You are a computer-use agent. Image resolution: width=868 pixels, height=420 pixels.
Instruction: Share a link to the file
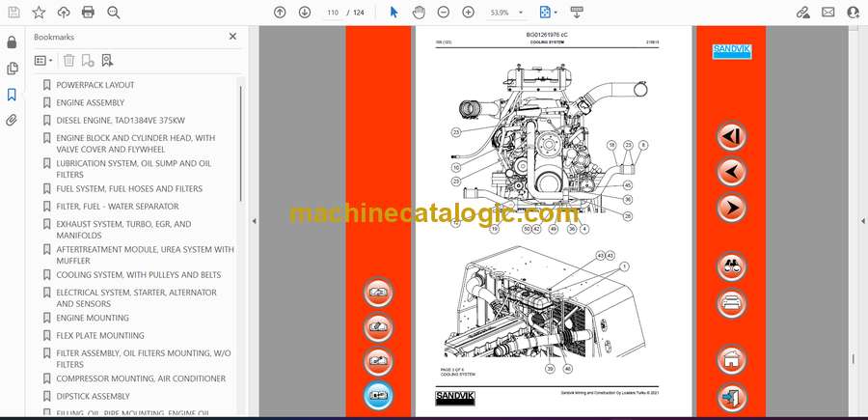[x=802, y=13]
